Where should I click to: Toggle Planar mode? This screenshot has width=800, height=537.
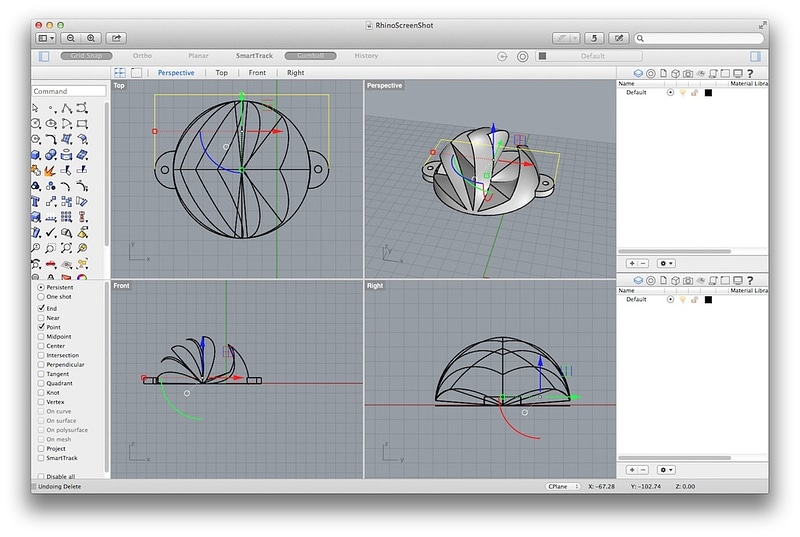(x=198, y=56)
